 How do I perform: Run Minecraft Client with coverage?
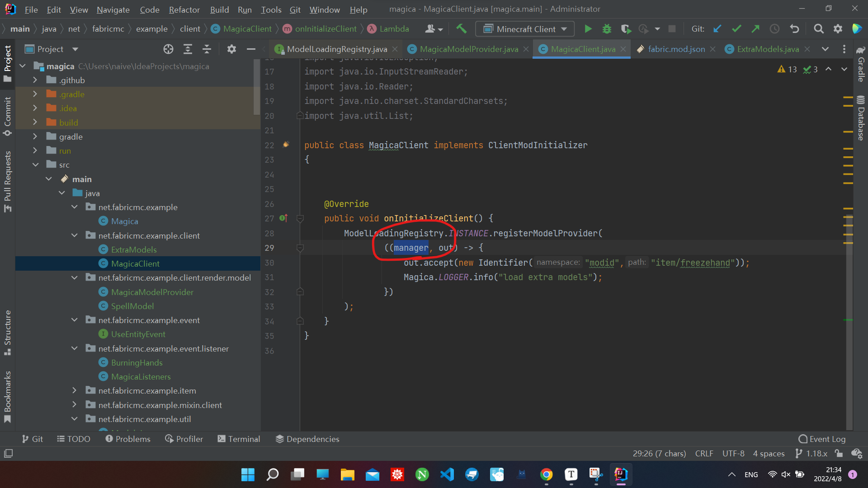626,28
